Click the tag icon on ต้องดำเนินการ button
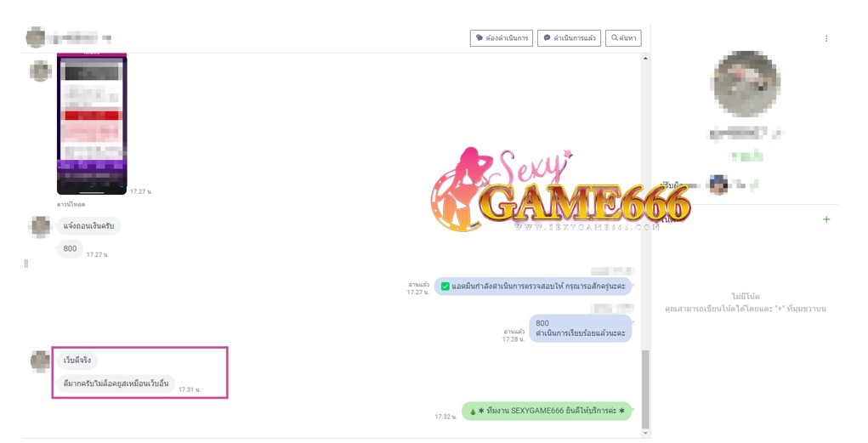This screenshot has height=443, width=868. pyautogui.click(x=479, y=38)
